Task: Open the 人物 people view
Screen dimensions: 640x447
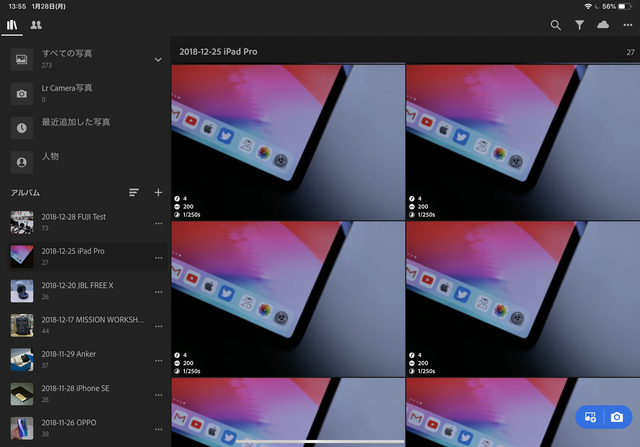Action: pos(50,158)
